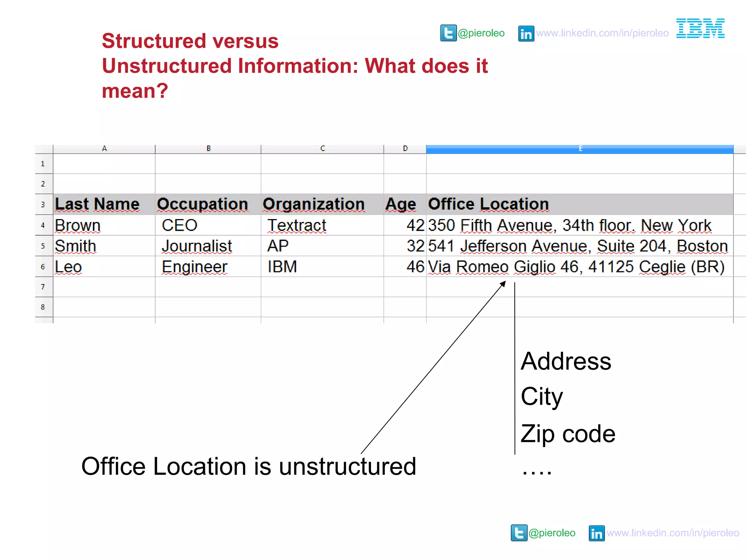Select the 'AP' organization cell
Viewport: 747px width, 560px height.
point(322,246)
